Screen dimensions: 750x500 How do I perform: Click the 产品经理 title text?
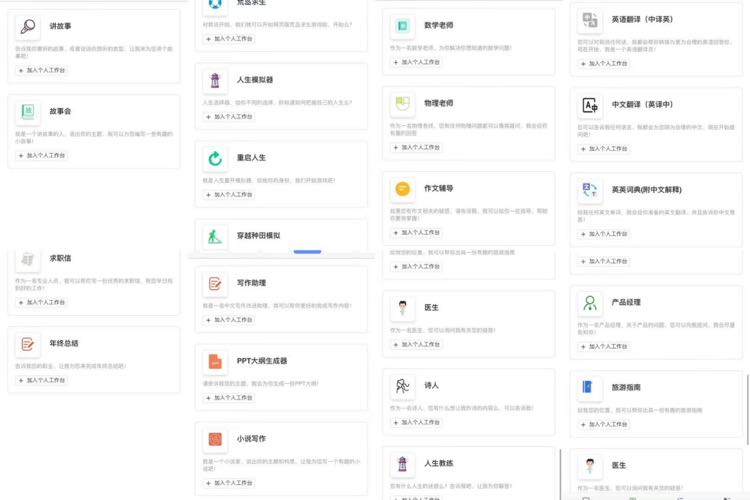point(626,302)
